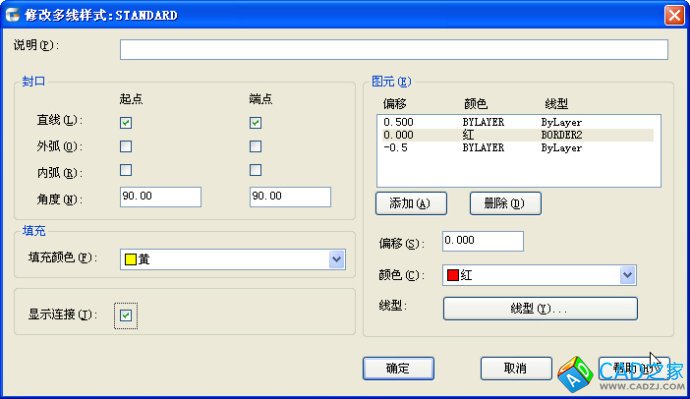Image resolution: width=690 pixels, height=399 pixels.
Task: Open the 填充颜色 dropdown arrow
Action: point(337,260)
